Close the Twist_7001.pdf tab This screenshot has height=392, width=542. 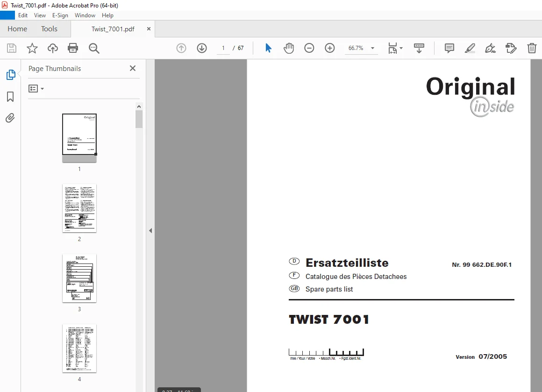click(149, 29)
